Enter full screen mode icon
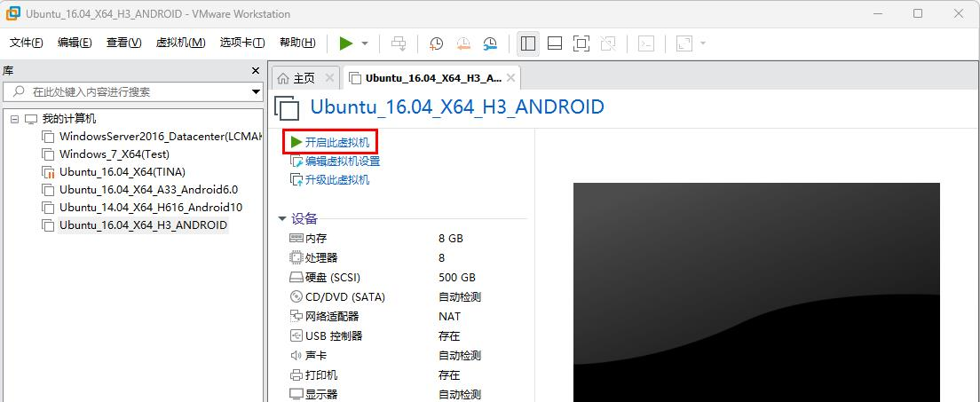The height and width of the screenshot is (402, 980). 581,43
